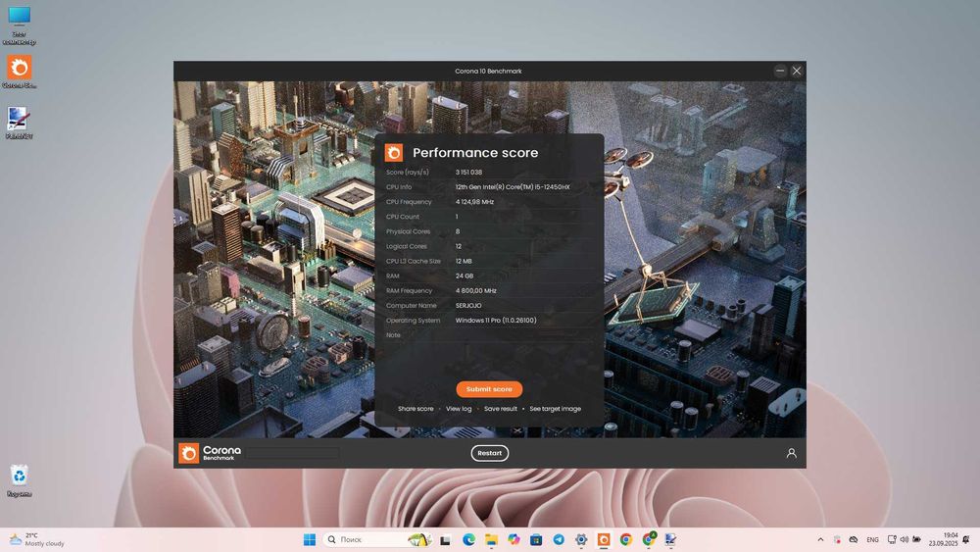Image resolution: width=980 pixels, height=552 pixels.
Task: Open the Chrome profile icon with badge
Action: click(649, 539)
